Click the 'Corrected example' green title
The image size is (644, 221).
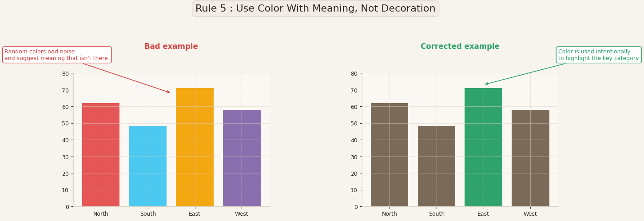tap(460, 47)
